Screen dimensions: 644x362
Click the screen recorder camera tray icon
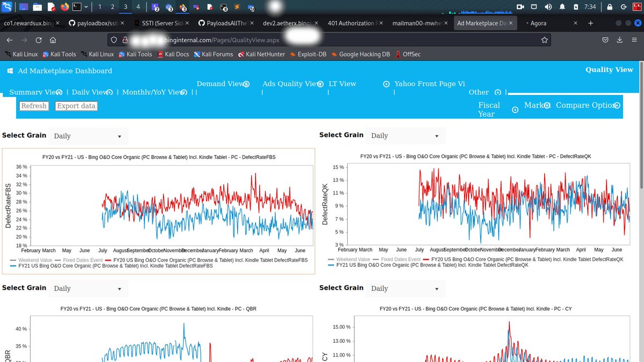520,7
